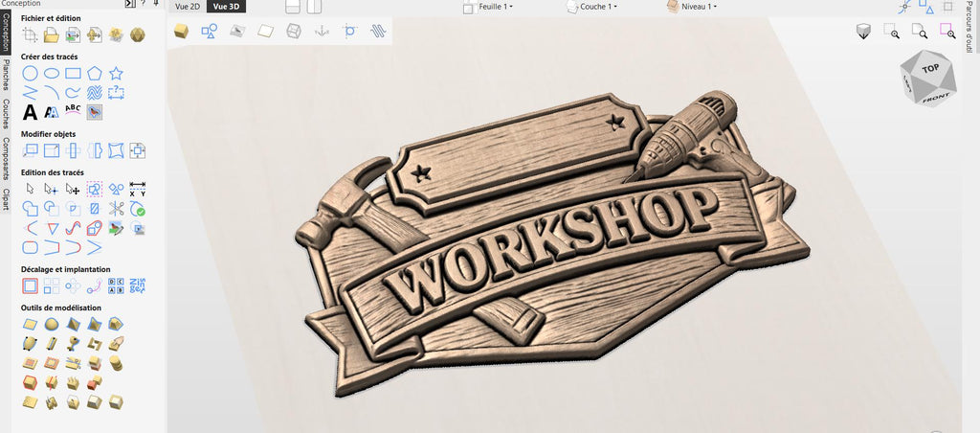Select the goblet turn/spin modelling tool
980x433 pixels.
(73, 344)
